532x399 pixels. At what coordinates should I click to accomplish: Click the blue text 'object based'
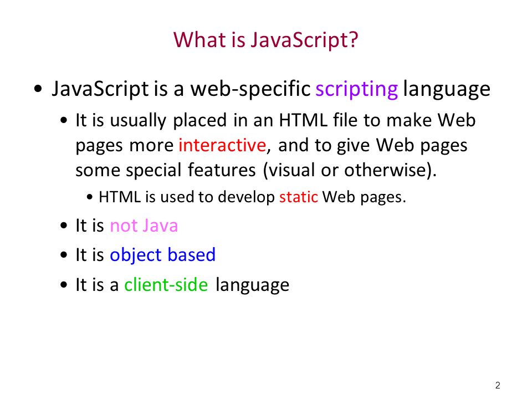[x=162, y=255]
